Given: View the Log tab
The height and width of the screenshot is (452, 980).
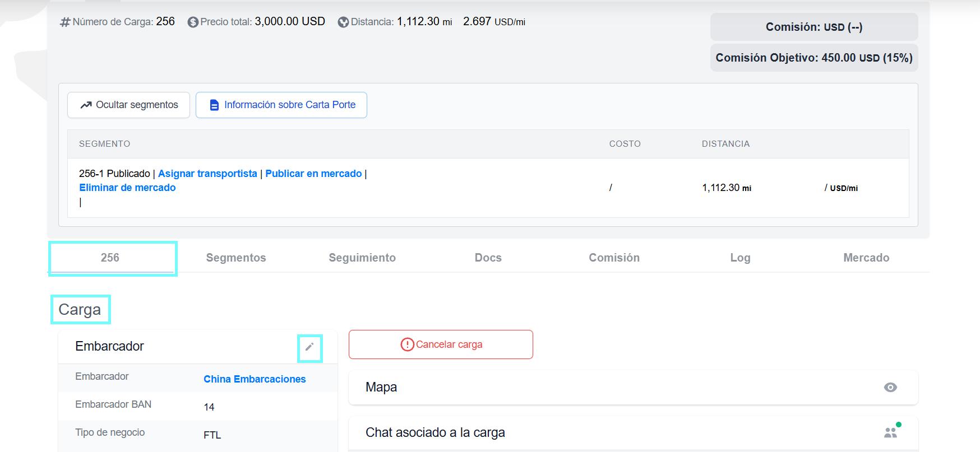Looking at the screenshot, I should click(x=740, y=258).
